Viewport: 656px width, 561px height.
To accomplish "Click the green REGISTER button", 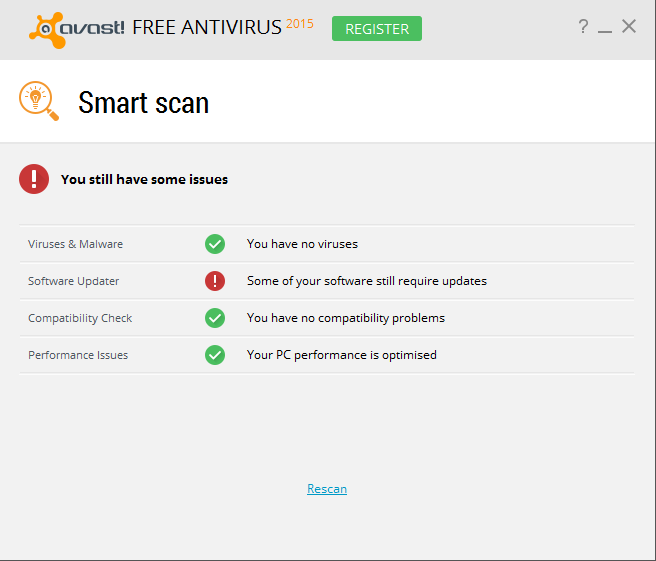I will pos(377,28).
